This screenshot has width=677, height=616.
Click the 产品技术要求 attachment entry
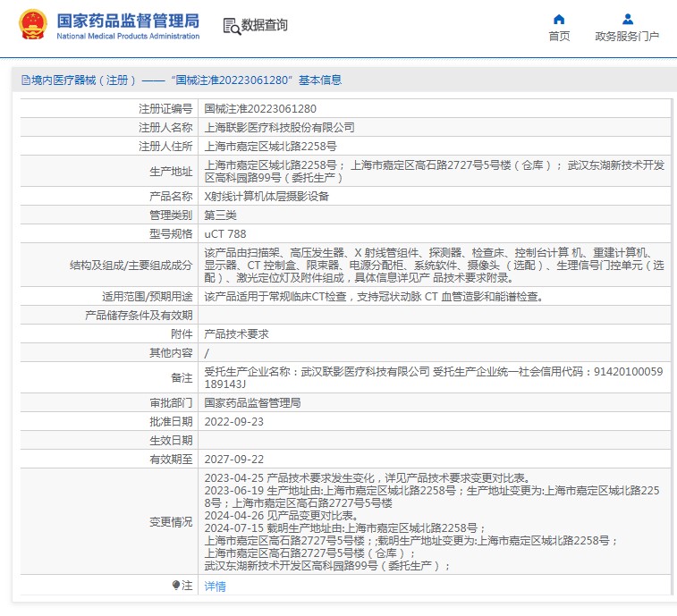pos(236,333)
